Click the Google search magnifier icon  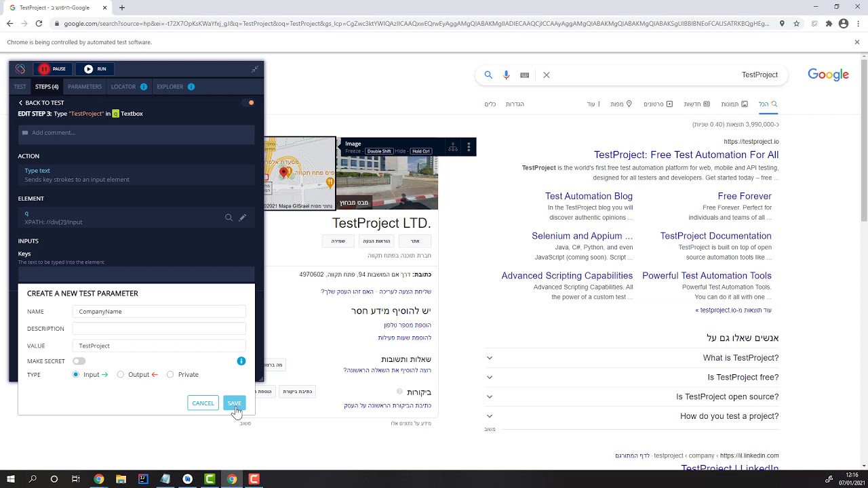point(488,75)
